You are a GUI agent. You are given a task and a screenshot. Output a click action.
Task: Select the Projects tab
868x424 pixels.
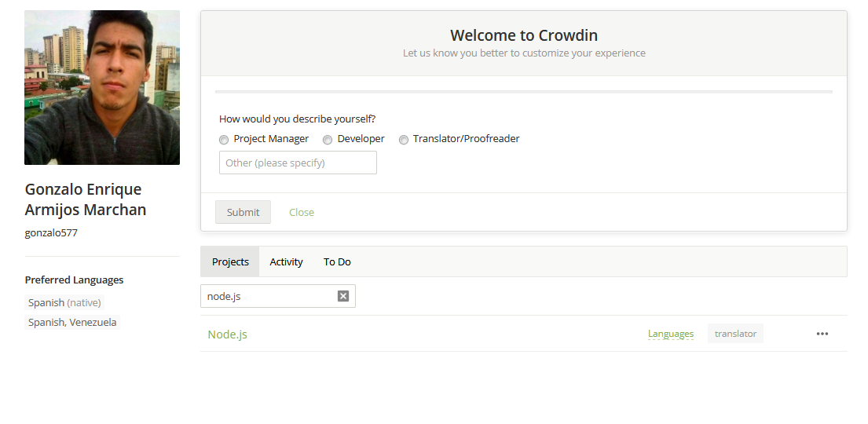[x=230, y=261]
